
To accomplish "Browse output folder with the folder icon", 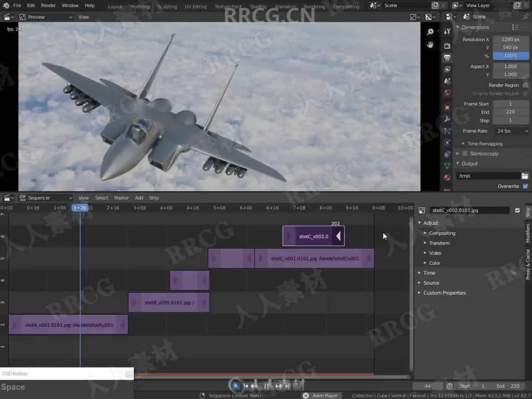I will 525,176.
